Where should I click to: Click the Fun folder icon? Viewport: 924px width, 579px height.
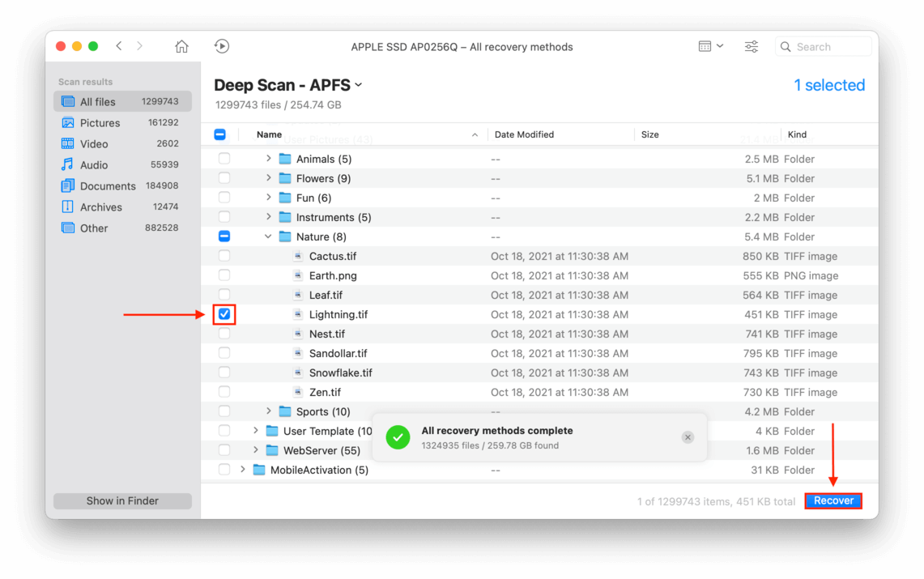pyautogui.click(x=285, y=198)
